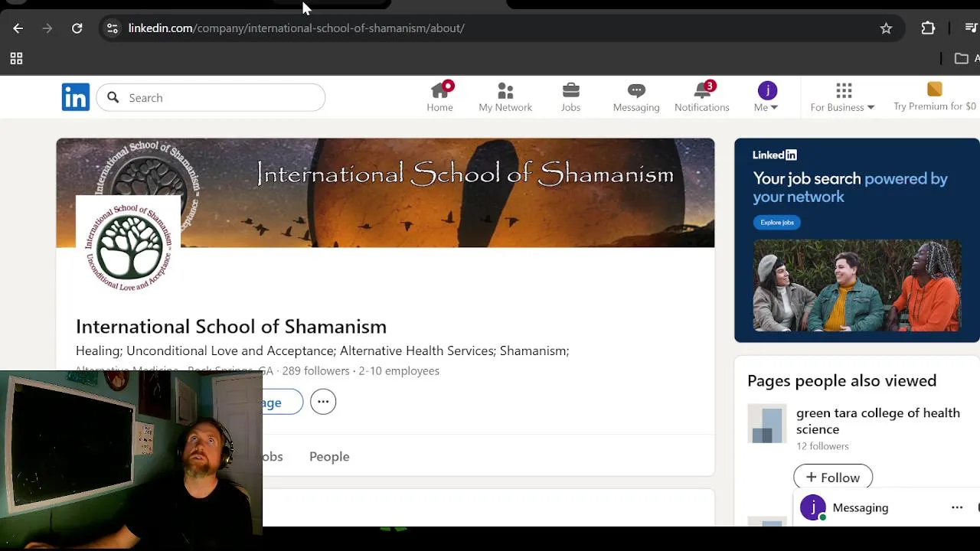980x551 pixels.
Task: Open the 2-10 employees link
Action: (x=399, y=370)
